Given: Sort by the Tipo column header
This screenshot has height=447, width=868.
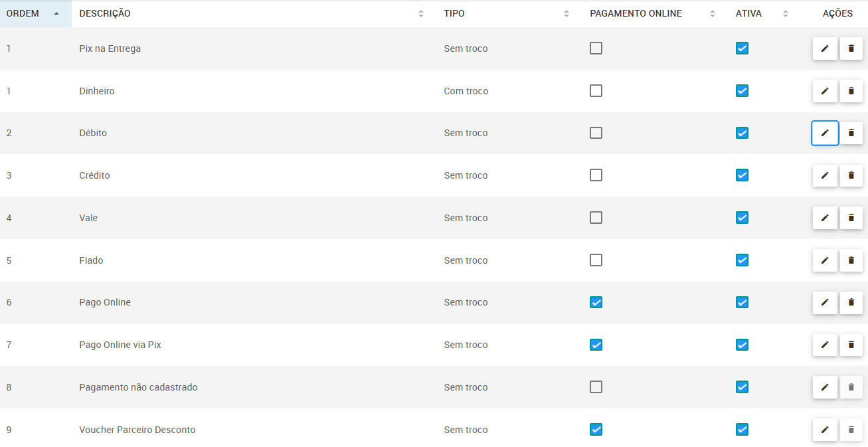Looking at the screenshot, I should [x=566, y=14].
